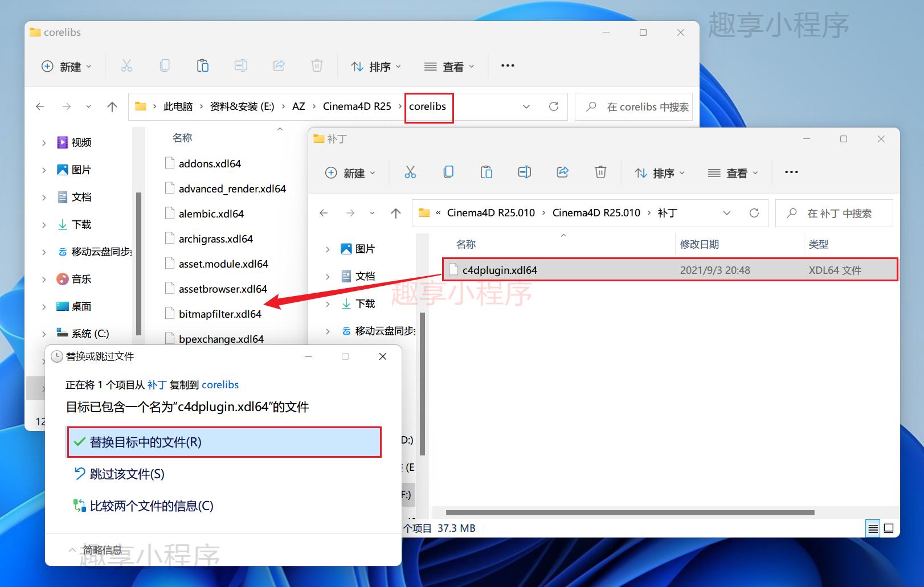Click the rename icon in corelibs window toolbar
This screenshot has width=924, height=587.
pos(241,65)
